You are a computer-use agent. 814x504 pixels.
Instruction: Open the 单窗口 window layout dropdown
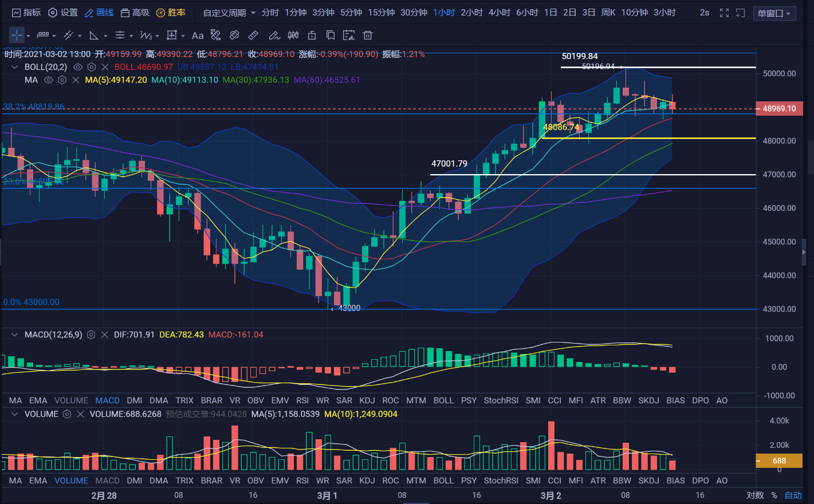[x=774, y=13]
